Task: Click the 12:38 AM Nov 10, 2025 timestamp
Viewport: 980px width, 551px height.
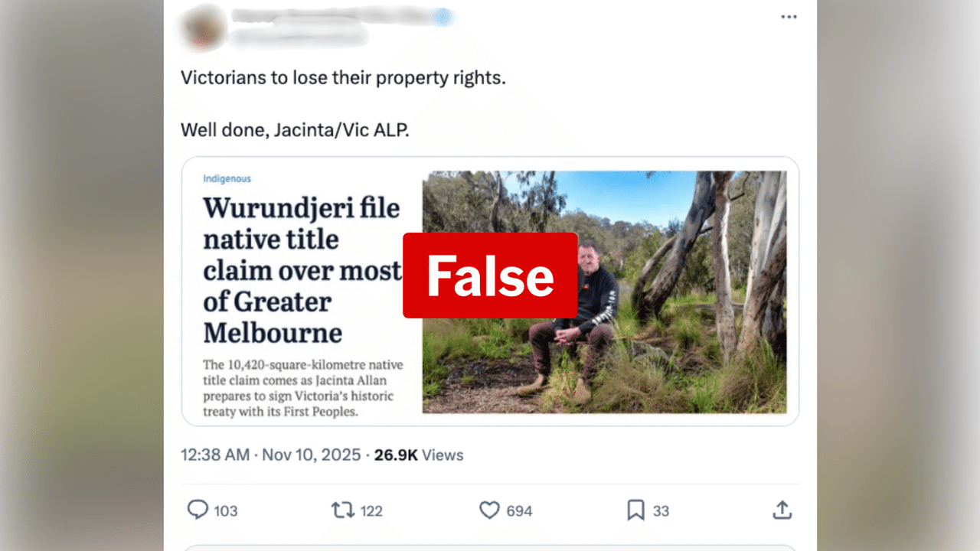Action: coord(270,455)
